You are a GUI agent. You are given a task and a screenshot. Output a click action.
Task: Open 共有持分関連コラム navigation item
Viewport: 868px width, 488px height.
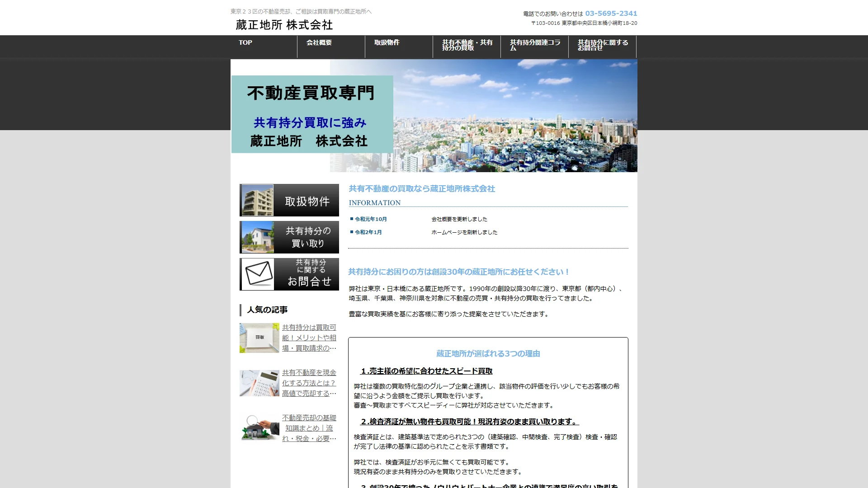534,47
